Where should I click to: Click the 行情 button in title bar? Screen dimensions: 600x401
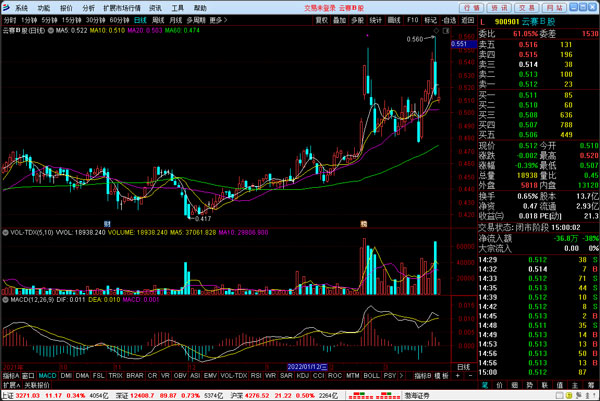(x=471, y=8)
